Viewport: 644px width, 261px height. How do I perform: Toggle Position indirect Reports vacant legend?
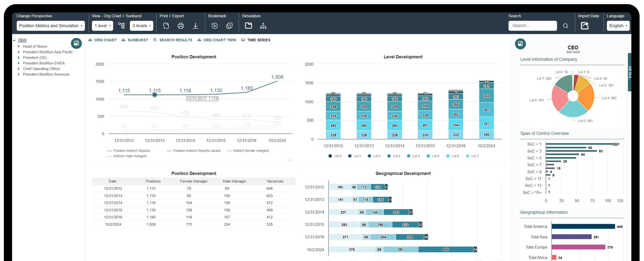click(x=194, y=151)
